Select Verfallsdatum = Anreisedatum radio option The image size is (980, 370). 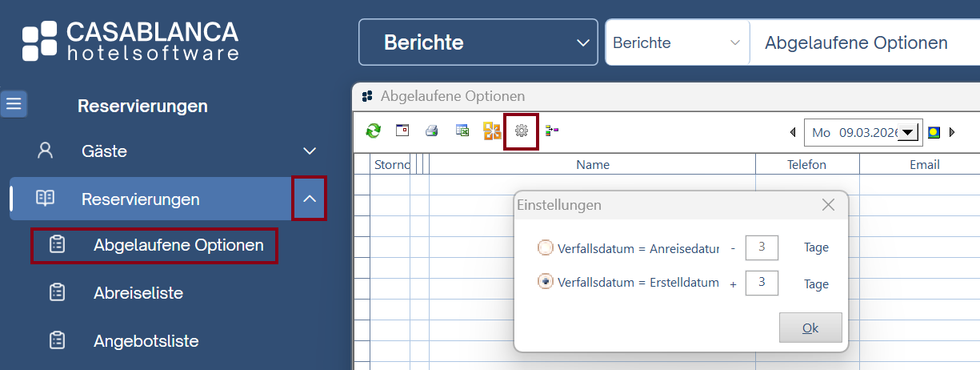pyautogui.click(x=546, y=248)
